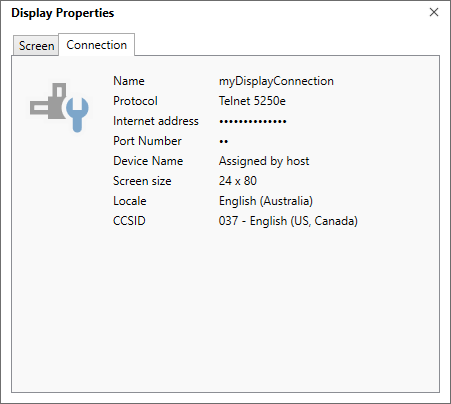Click the Port Number label
The width and height of the screenshot is (451, 404).
pyautogui.click(x=147, y=141)
